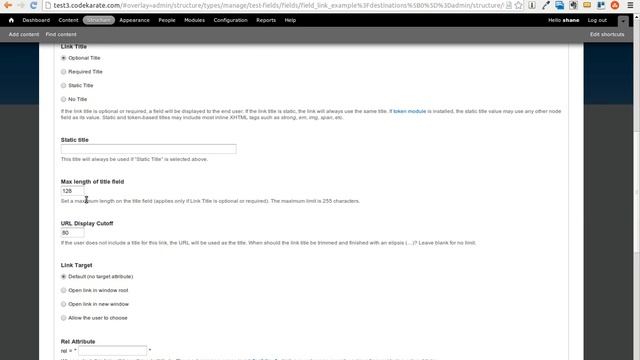Click the blue window-stack extension icon
Viewport: 640px width, 360px height.
(560, 5)
